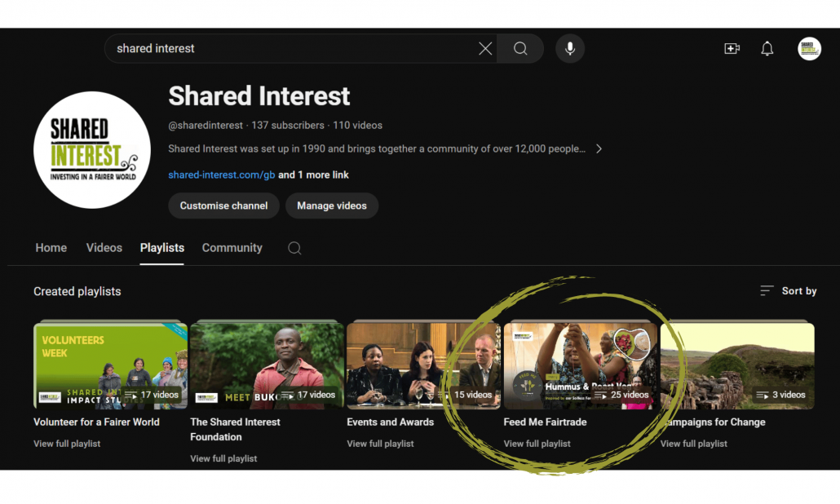View full playlist for Volunteer for a Fairer World
The width and height of the screenshot is (840, 504).
[67, 444]
